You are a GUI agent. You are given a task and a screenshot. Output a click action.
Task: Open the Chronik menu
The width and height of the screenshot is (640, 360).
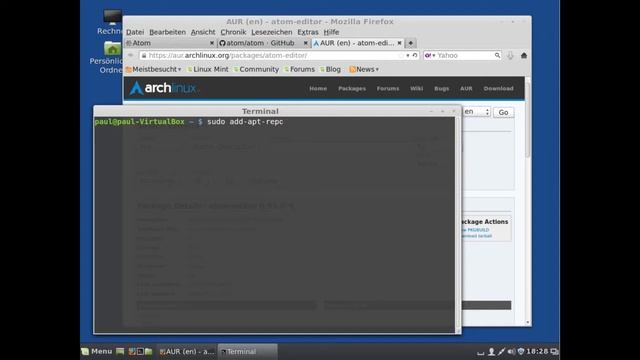click(233, 32)
